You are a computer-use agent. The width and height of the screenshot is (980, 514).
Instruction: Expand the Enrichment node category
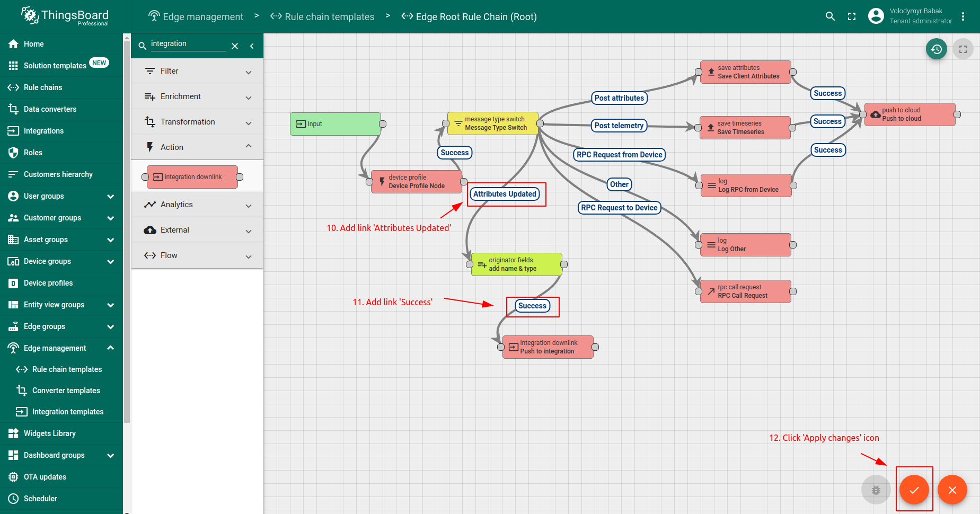(x=197, y=96)
